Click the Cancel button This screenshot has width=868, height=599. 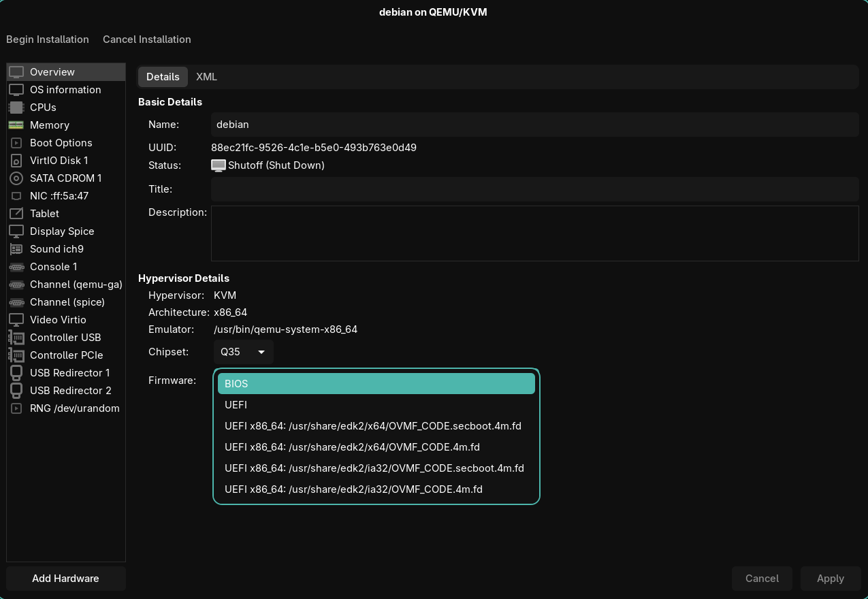[762, 579]
